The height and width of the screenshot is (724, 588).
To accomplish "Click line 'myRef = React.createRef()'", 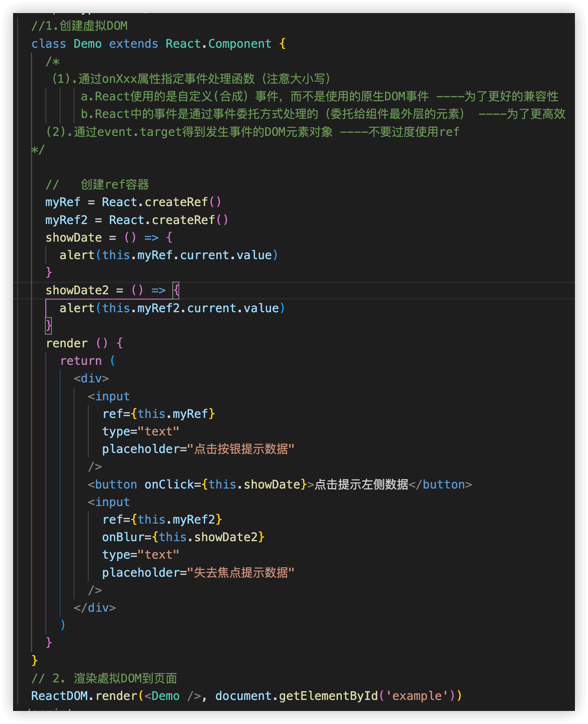I will pos(133,202).
